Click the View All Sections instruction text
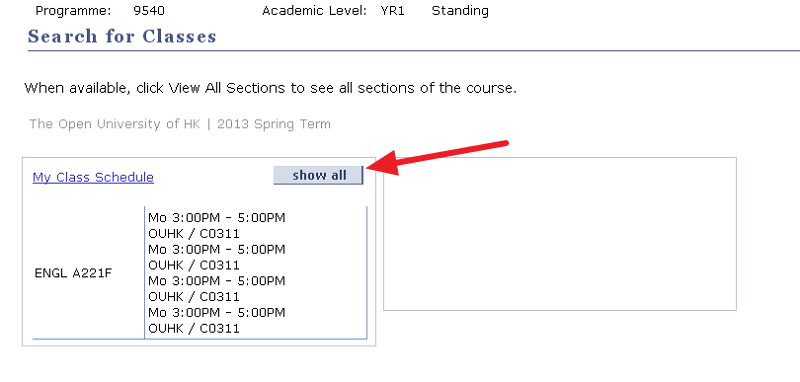 click(x=270, y=88)
